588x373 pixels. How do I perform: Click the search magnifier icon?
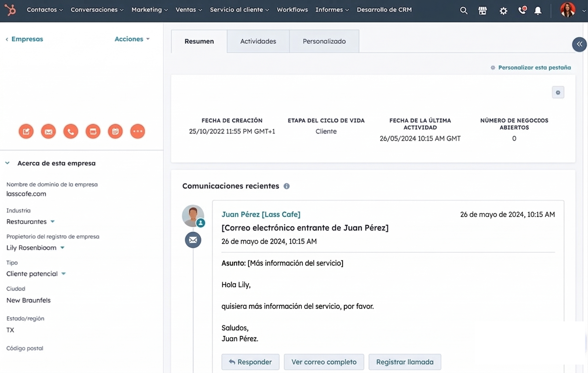tap(463, 10)
